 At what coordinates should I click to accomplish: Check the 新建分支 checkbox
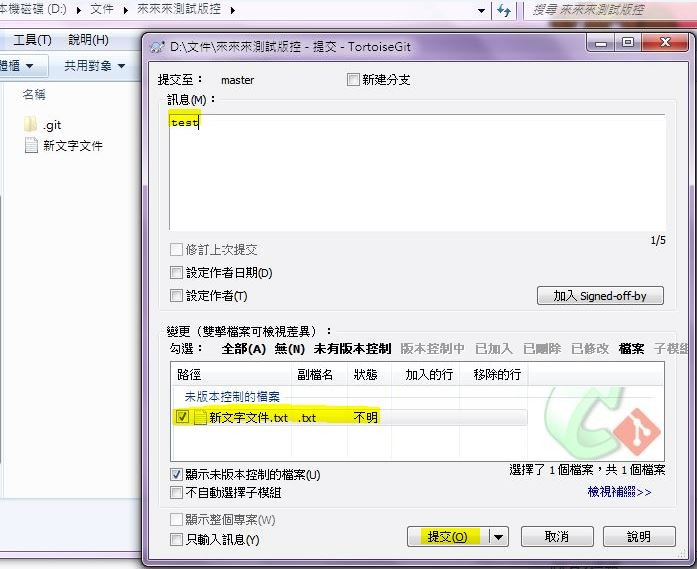coord(353,80)
